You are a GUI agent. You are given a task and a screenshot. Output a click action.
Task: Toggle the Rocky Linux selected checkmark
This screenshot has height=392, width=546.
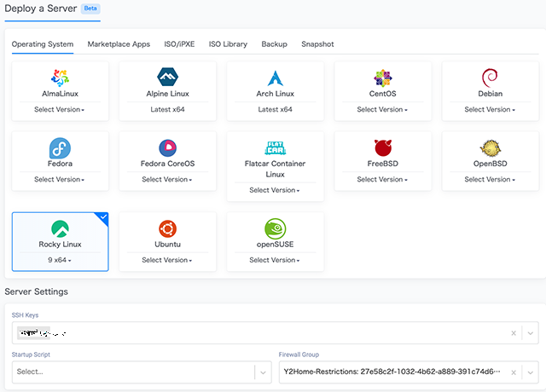point(103,216)
